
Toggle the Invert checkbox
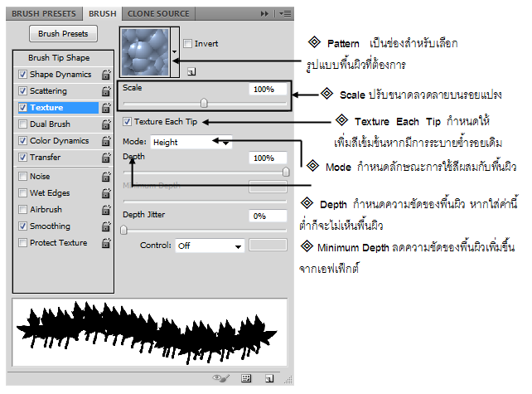point(187,43)
